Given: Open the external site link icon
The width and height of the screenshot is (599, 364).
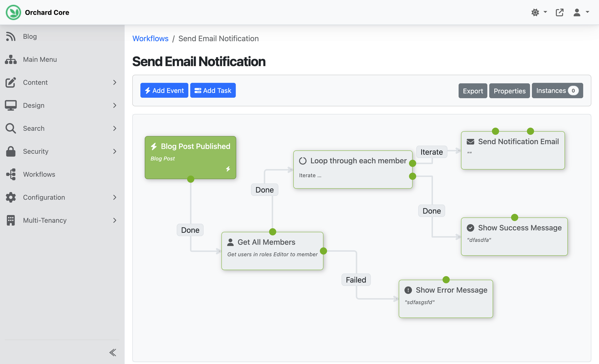Looking at the screenshot, I should [560, 12].
